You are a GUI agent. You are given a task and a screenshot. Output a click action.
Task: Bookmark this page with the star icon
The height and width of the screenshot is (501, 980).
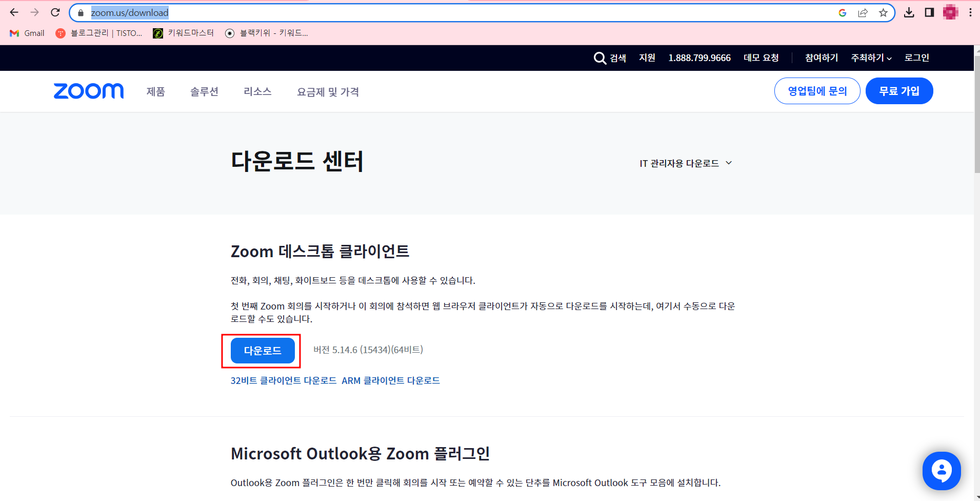click(883, 13)
